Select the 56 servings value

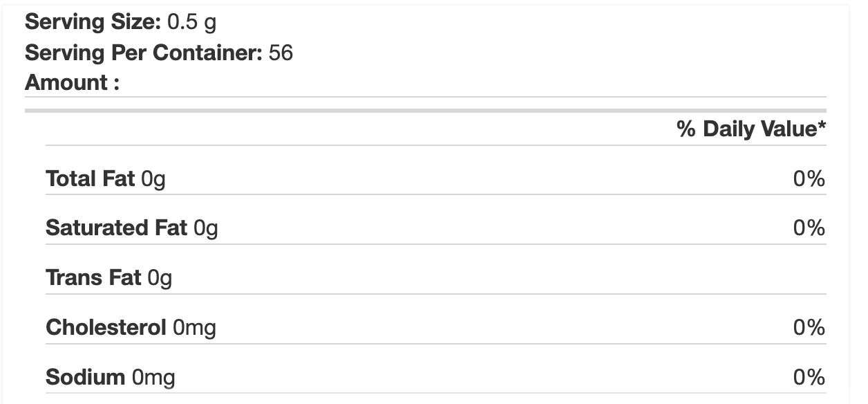(x=281, y=53)
